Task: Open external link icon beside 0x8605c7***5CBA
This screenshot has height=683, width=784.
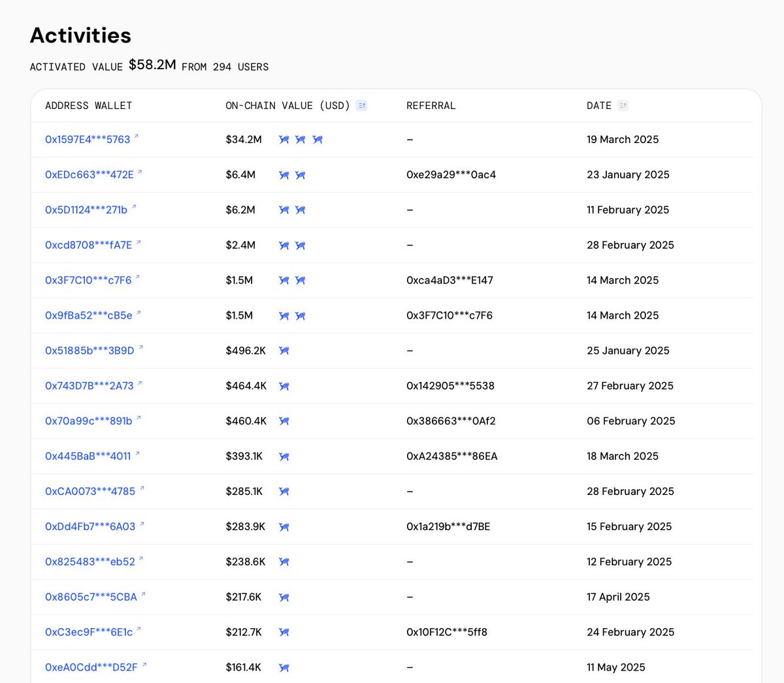Action: (143, 595)
